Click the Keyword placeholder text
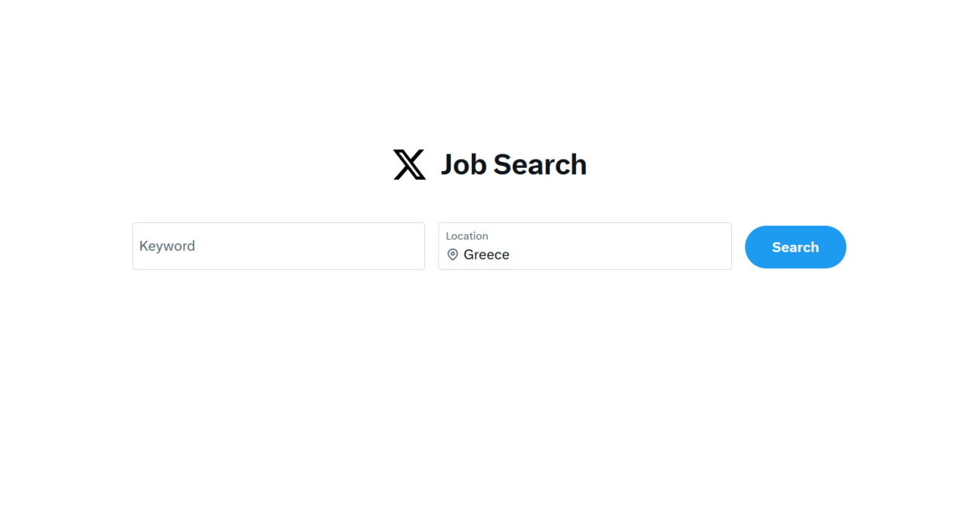980x510 pixels. 167,246
